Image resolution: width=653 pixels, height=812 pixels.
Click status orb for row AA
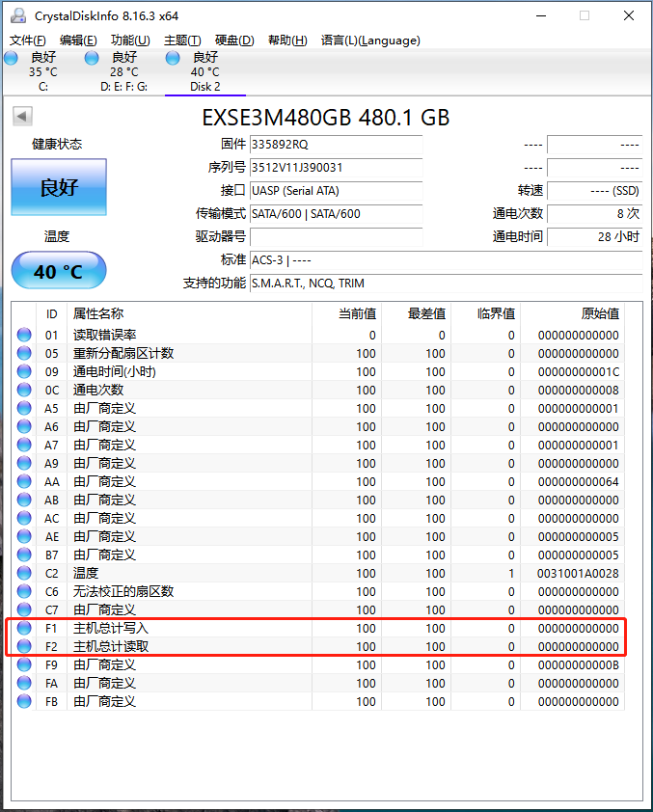[x=24, y=481]
